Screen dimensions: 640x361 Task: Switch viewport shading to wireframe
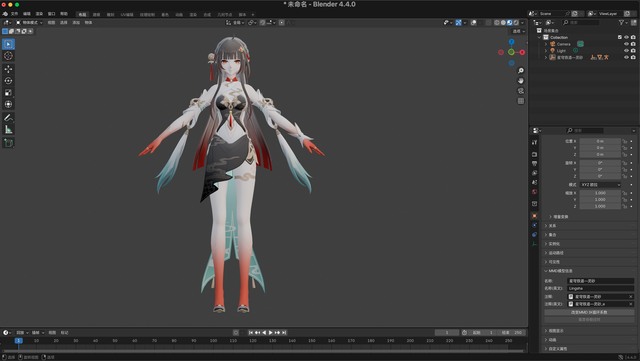tap(497, 22)
